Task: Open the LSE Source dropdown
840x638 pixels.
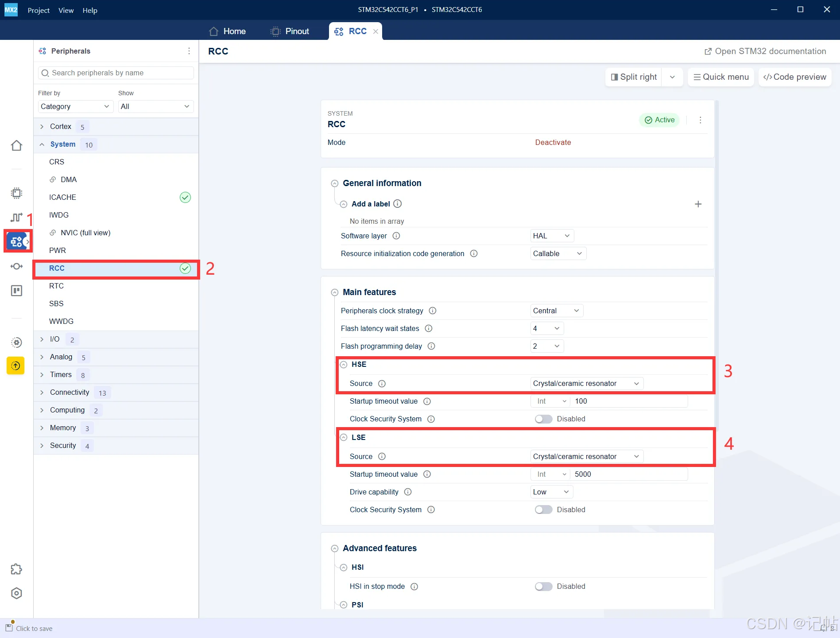Action: 587,457
